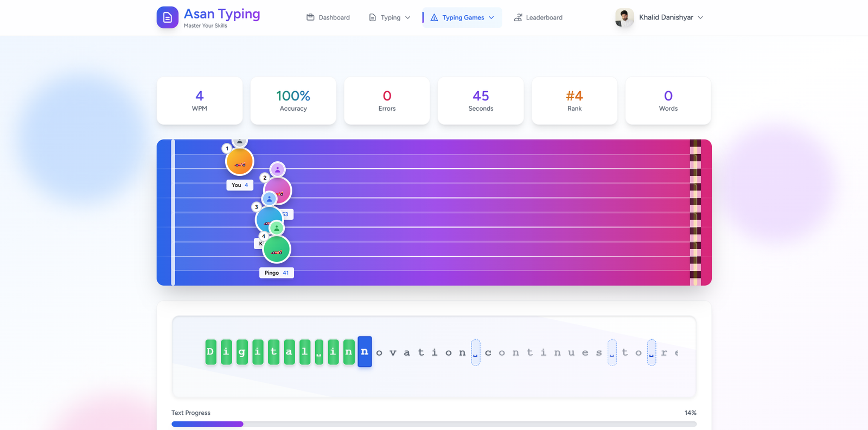Click Khalid Danishyar's profile photo
This screenshot has width=868, height=430.
(624, 17)
